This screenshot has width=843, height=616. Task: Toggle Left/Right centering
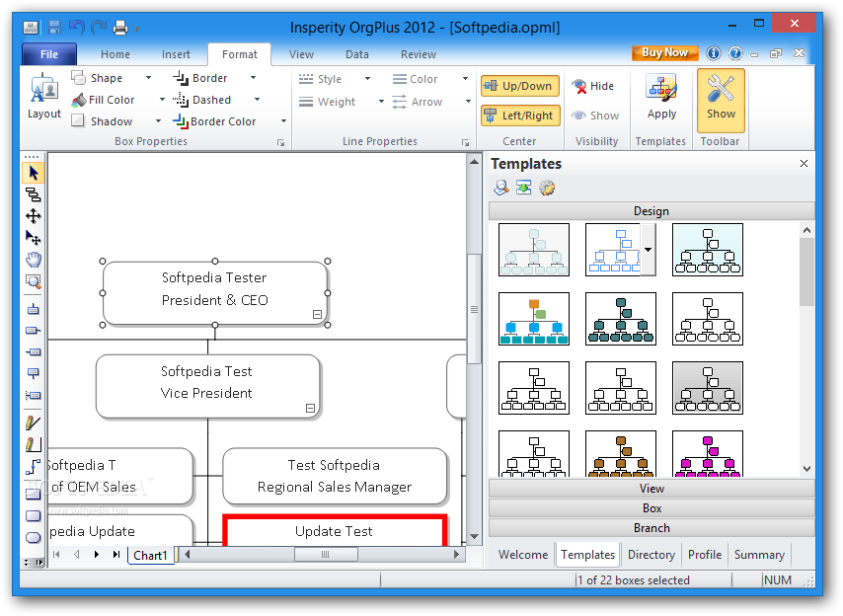click(520, 115)
